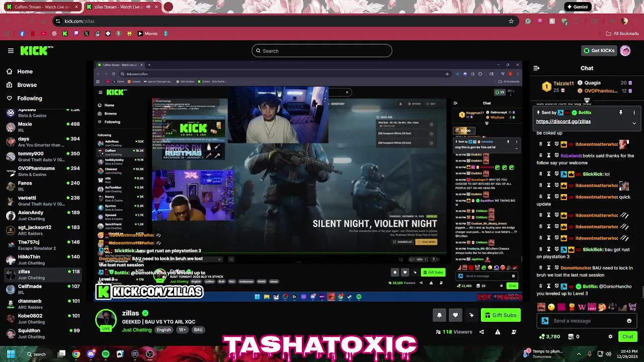Open chat settings gear

pyautogui.click(x=610, y=336)
